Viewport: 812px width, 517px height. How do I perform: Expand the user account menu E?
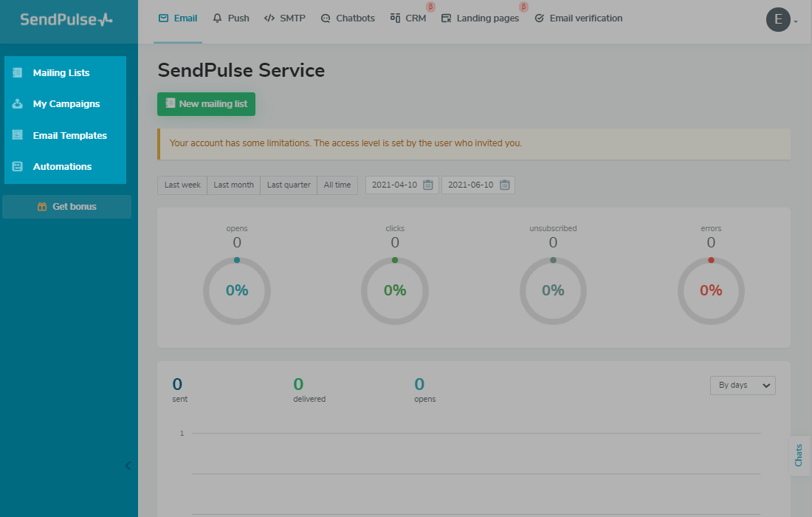point(782,20)
